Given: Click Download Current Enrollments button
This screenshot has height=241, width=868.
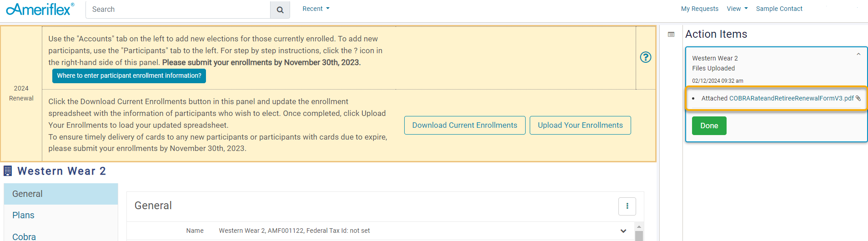Looking at the screenshot, I should click(x=465, y=125).
